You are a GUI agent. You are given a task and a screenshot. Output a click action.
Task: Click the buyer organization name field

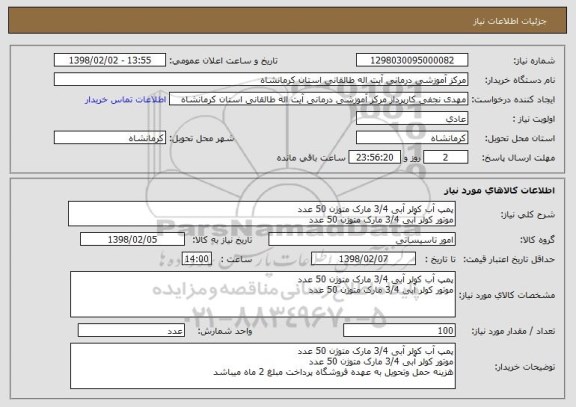tap(261, 80)
